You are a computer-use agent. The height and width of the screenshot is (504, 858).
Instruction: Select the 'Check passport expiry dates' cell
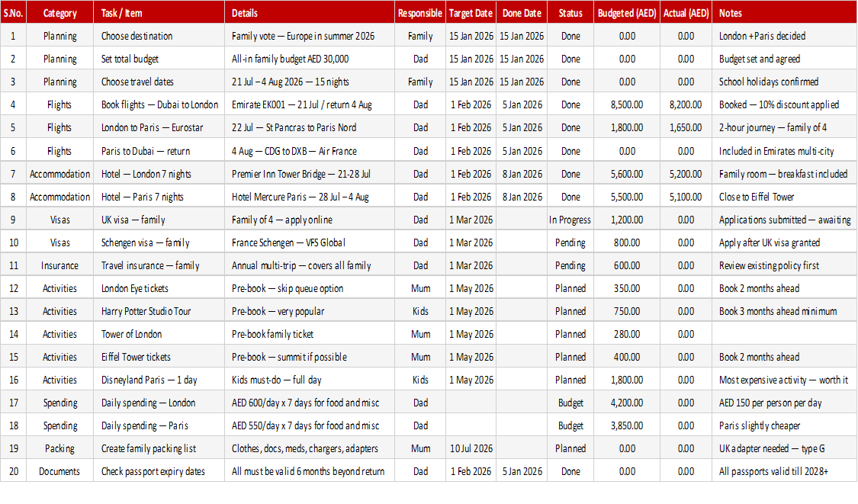tap(159, 471)
